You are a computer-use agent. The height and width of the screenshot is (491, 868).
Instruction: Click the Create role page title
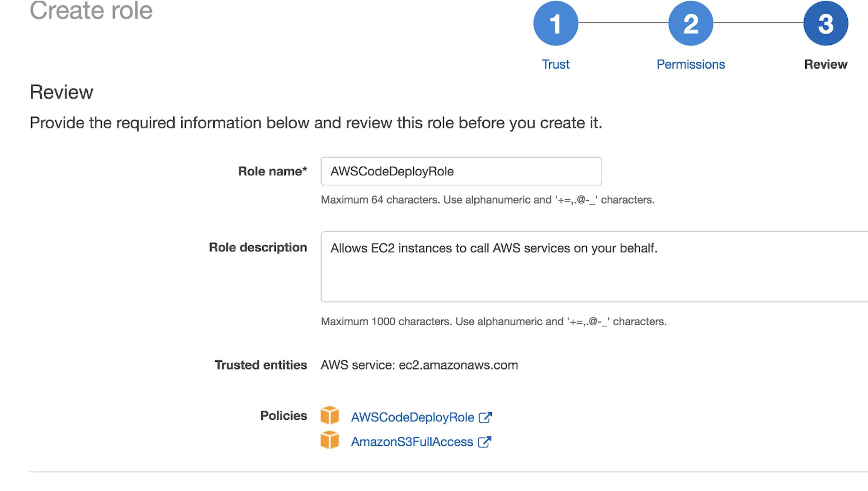click(91, 10)
